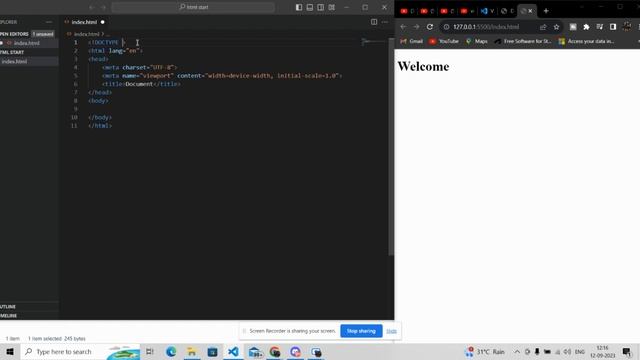Open the Gmail bookmark
Viewport: 640px width, 360px height.
pos(411,41)
